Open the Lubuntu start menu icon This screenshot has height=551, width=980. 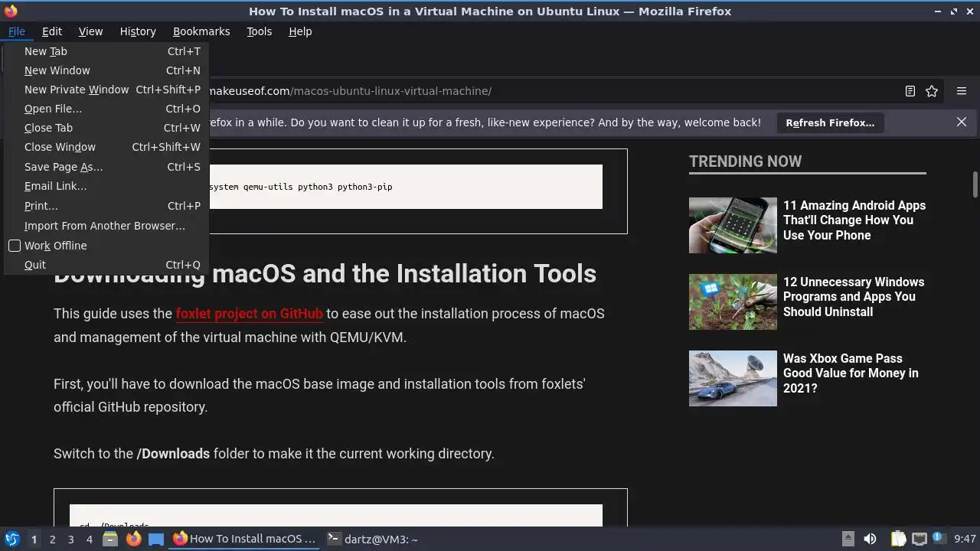click(11, 539)
